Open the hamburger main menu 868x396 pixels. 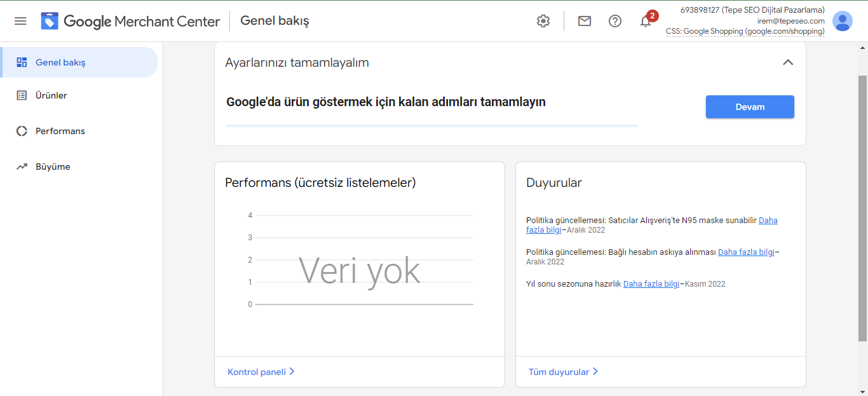coord(20,21)
